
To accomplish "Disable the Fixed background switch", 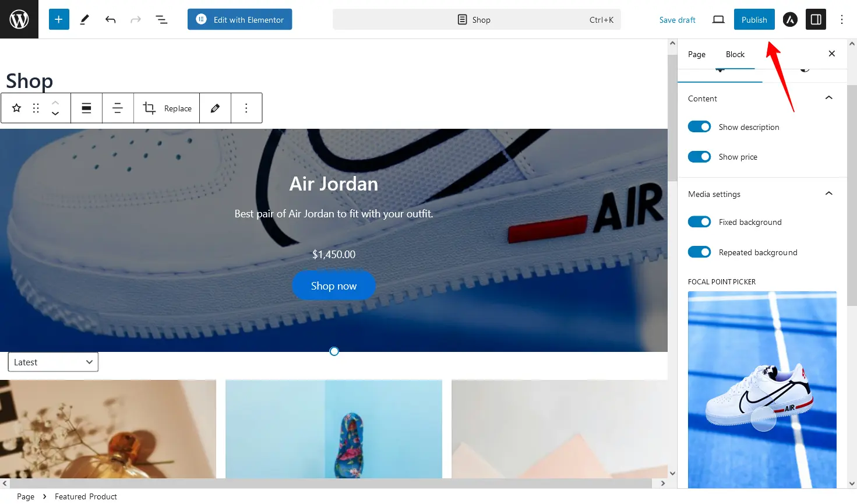I will [x=699, y=222].
